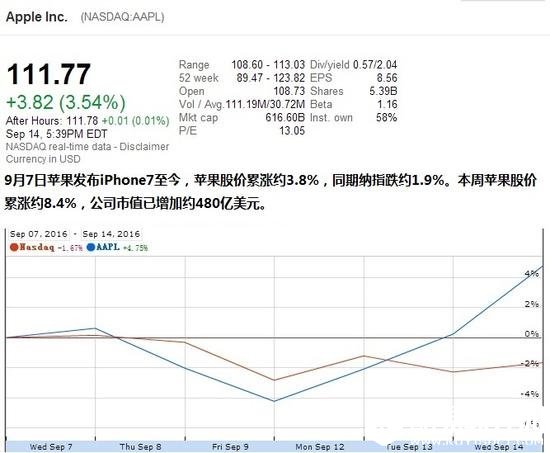Click the Nasdaq -1.67% legend value
Image resolution: width=550 pixels, height=453 pixels.
tap(70, 248)
